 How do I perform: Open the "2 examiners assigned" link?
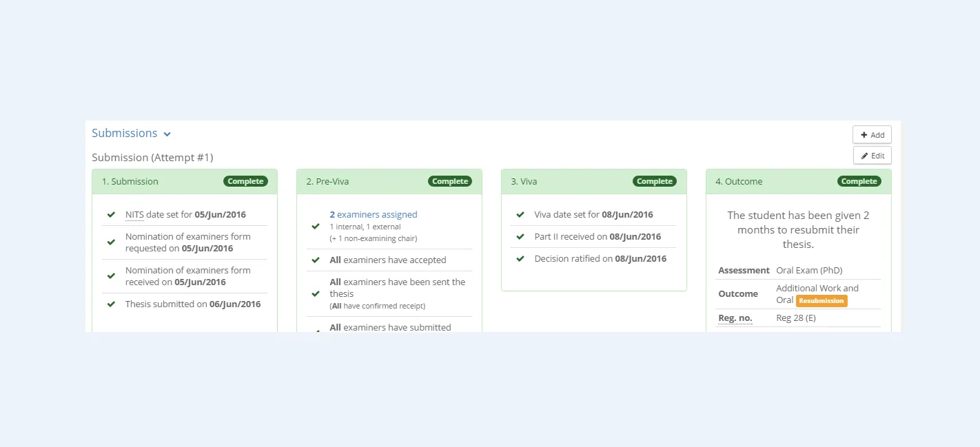click(374, 214)
